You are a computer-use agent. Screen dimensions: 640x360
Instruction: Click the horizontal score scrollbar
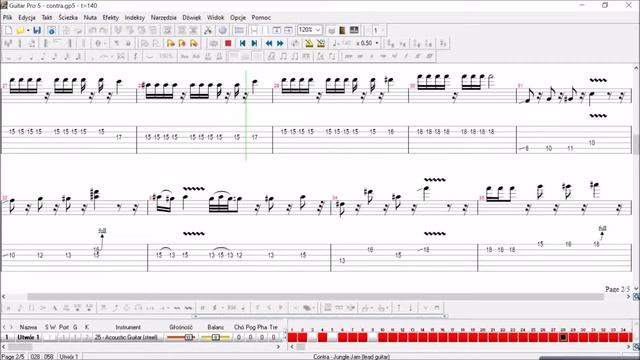[x=315, y=297]
